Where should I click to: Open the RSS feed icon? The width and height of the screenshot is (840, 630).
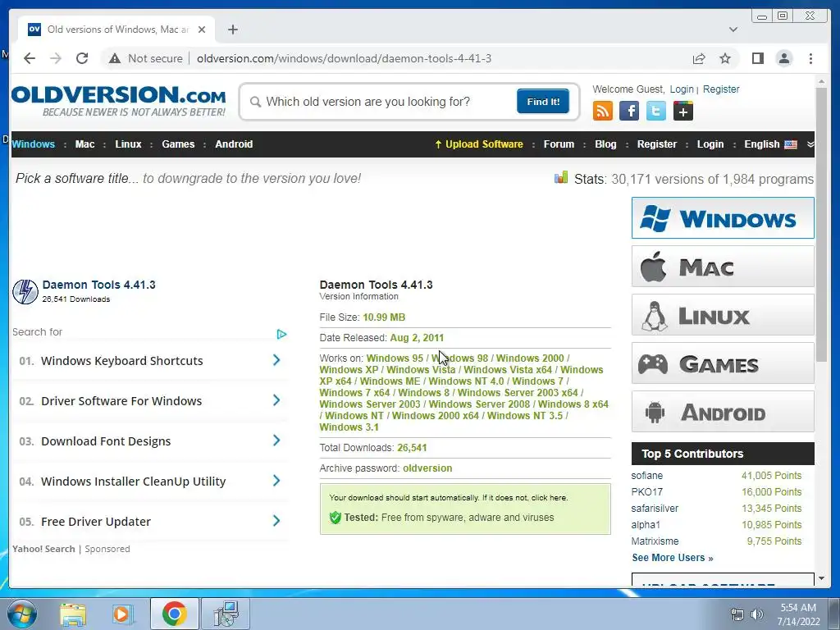[x=603, y=112]
